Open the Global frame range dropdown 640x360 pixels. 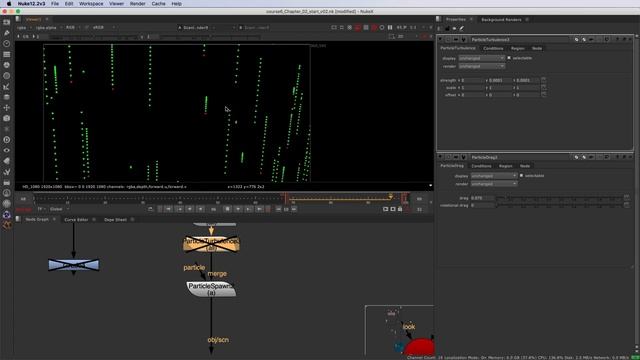60,209
